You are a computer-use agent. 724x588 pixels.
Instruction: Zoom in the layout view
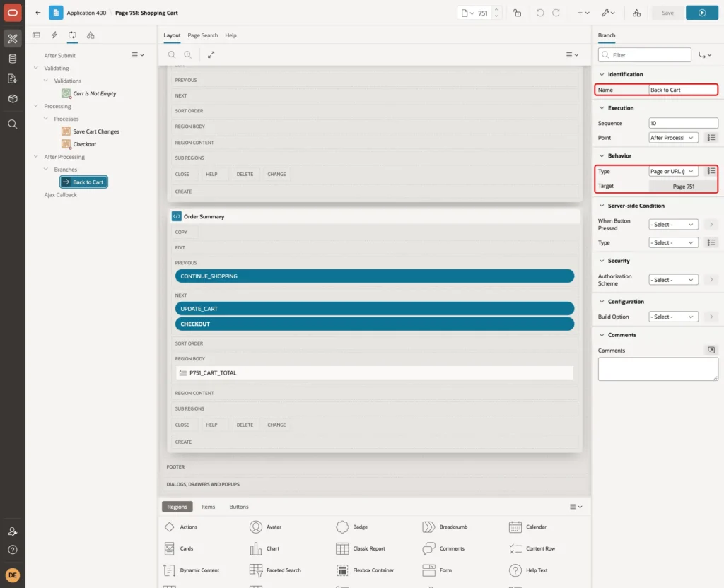[x=187, y=54]
